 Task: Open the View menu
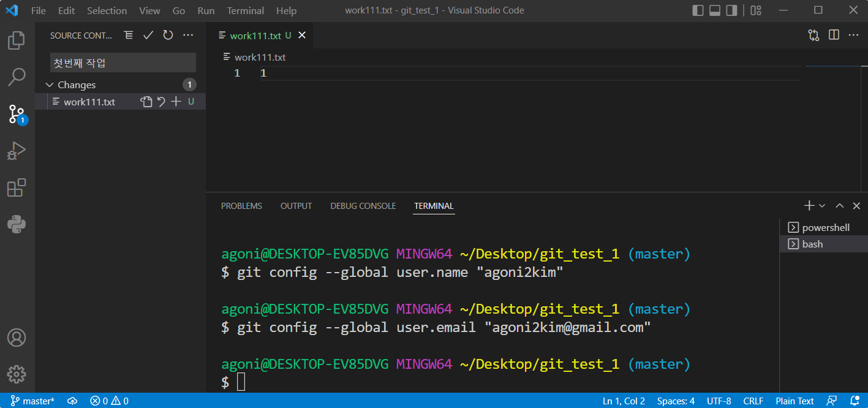pyautogui.click(x=149, y=10)
